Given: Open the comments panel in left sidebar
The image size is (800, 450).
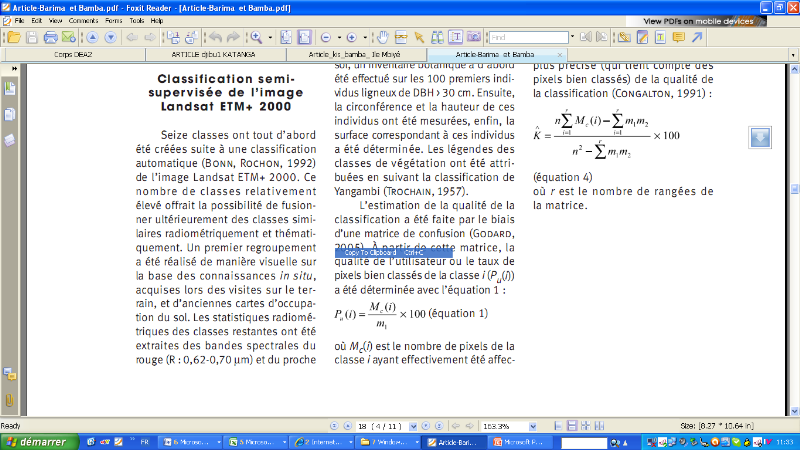Looking at the screenshot, I should click(10, 375).
